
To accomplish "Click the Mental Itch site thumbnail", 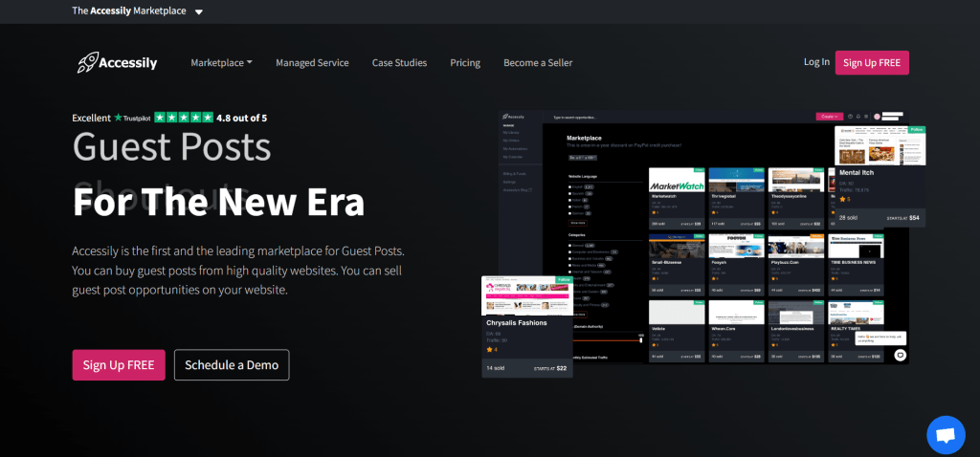I will click(880, 145).
